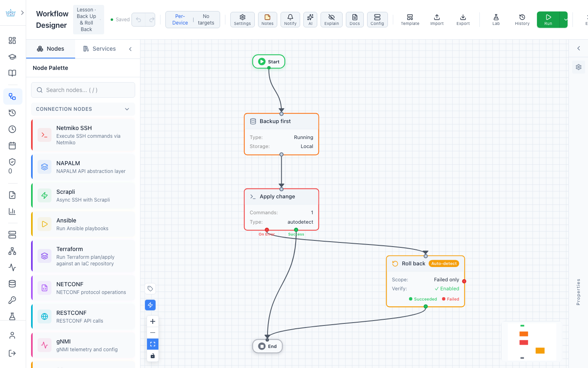This screenshot has height=368, width=588.
Task: Open the key icon in left sidebar
Action: point(12,300)
